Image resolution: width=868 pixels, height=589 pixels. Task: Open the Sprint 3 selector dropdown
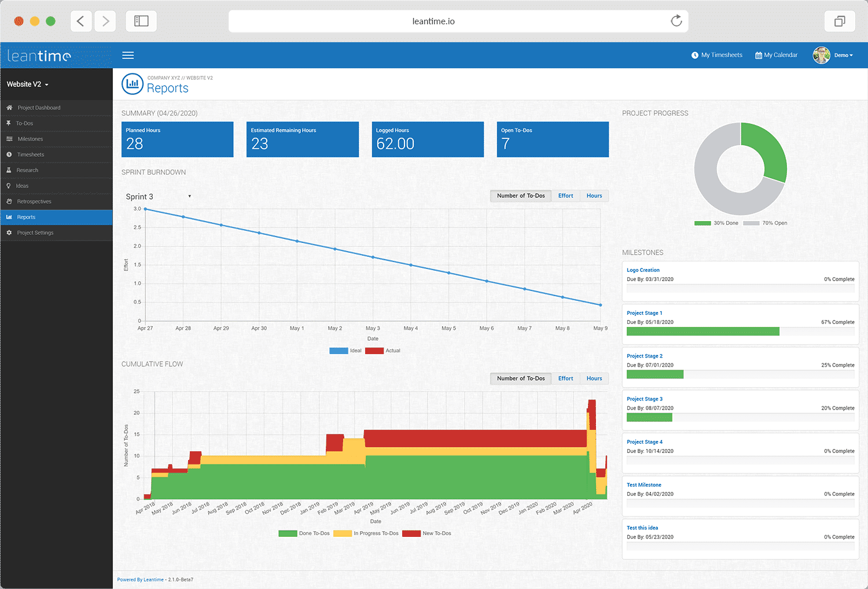(157, 197)
